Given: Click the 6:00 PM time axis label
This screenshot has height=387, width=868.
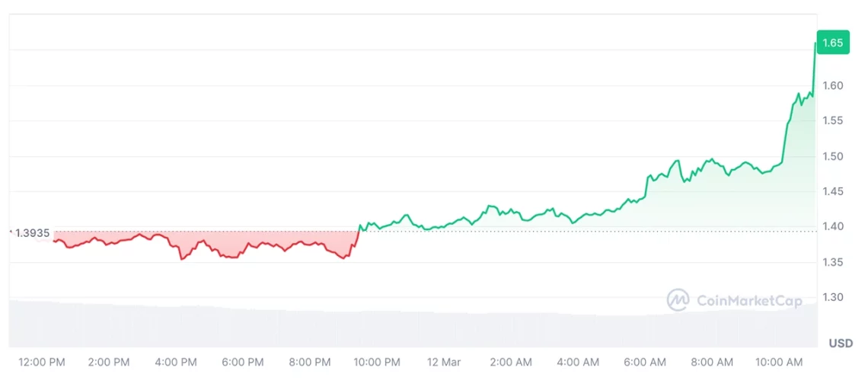Looking at the screenshot, I should [x=243, y=363].
